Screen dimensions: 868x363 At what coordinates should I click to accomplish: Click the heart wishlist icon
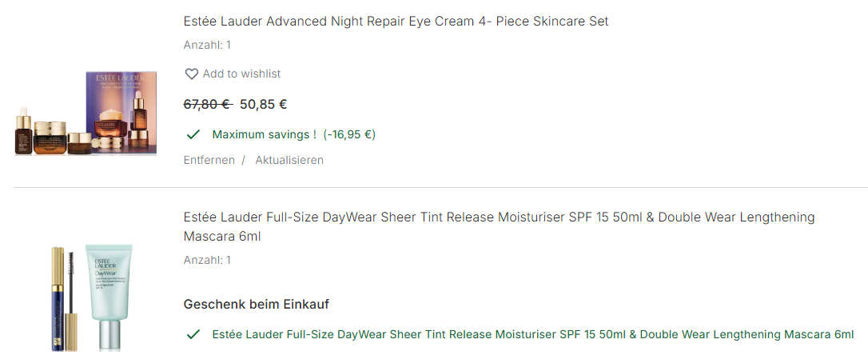(192, 74)
